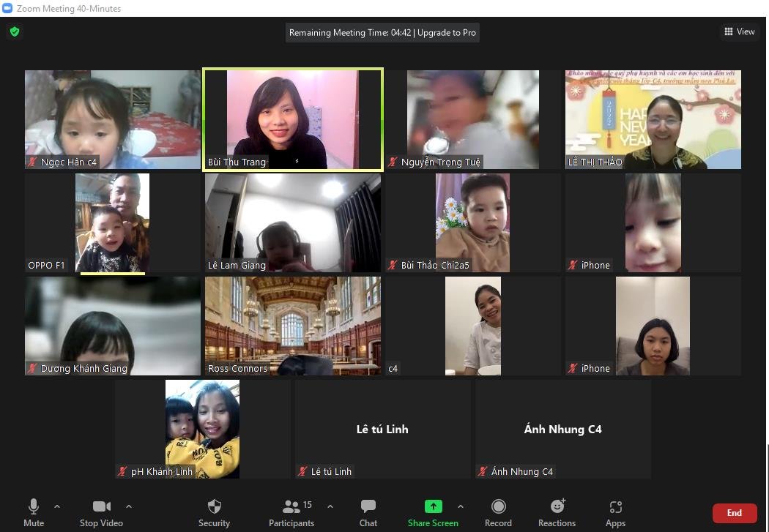Open the Security shield icon
769x532 pixels.
pyautogui.click(x=214, y=507)
